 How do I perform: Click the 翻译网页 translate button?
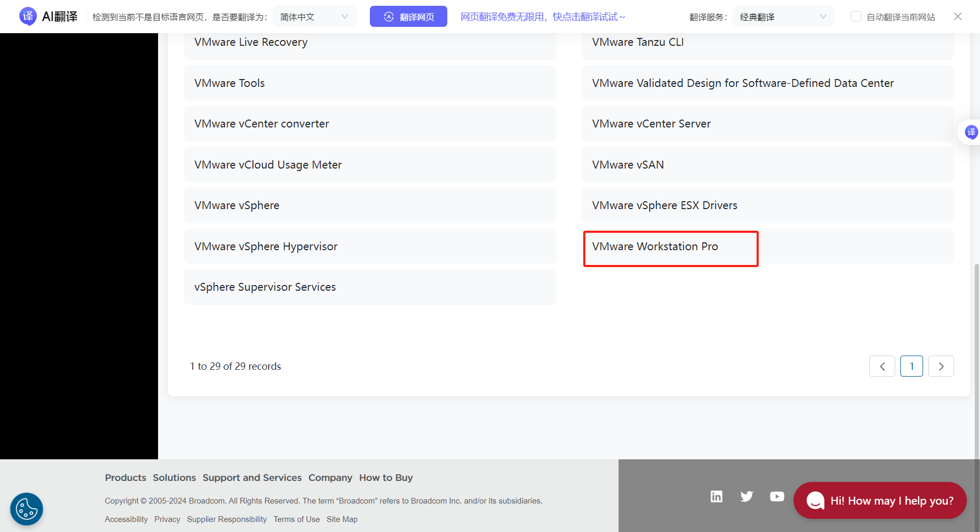click(408, 17)
